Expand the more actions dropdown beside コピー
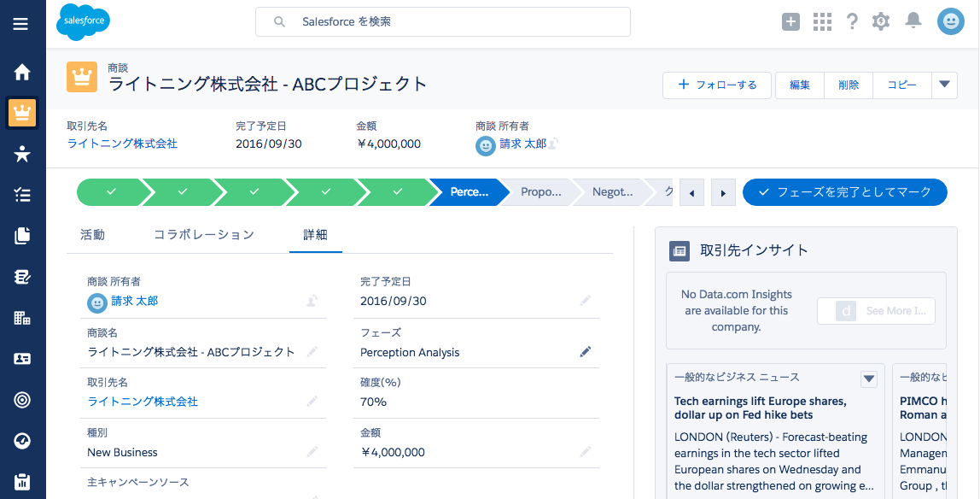 point(944,85)
